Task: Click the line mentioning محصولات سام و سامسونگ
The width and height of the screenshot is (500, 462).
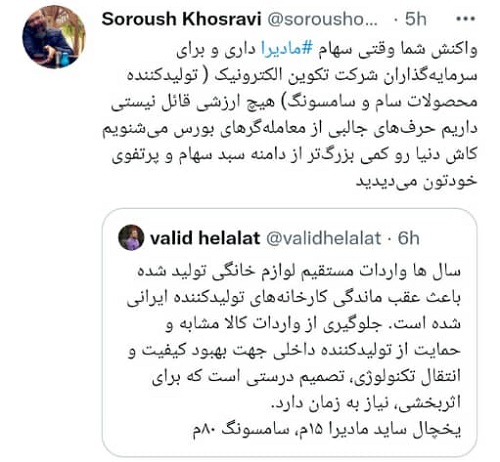Action: [294, 102]
